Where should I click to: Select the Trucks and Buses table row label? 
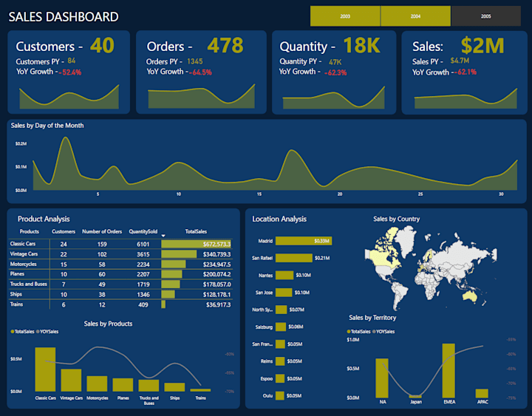pyautogui.click(x=29, y=284)
